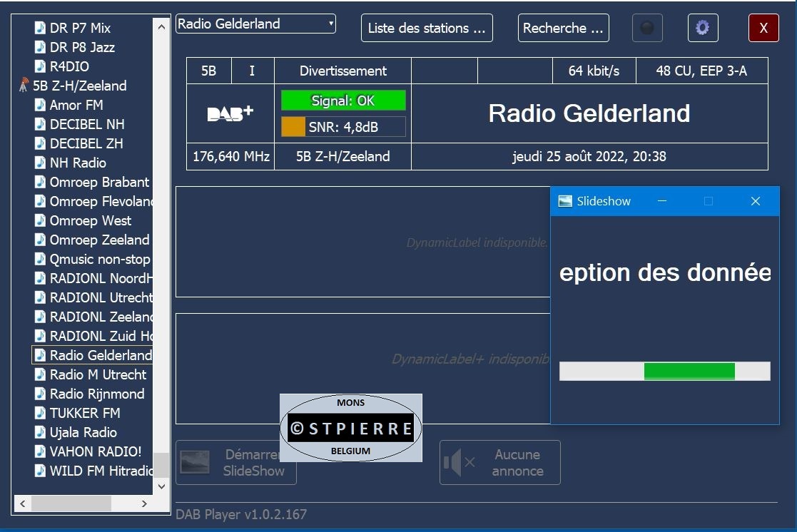Close the Slideshow window

(x=756, y=201)
